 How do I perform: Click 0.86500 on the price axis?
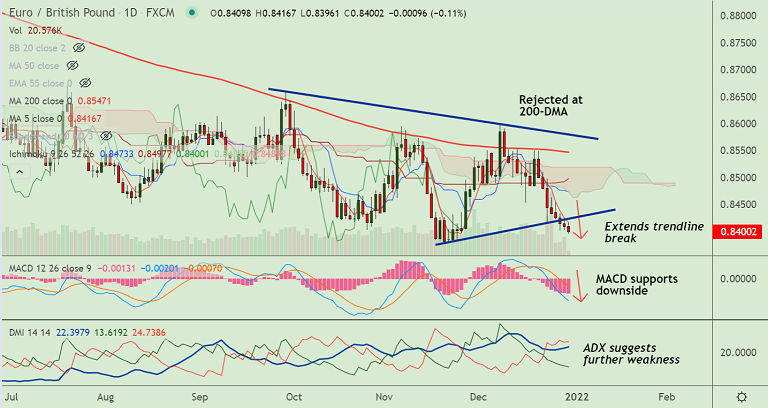tap(738, 96)
